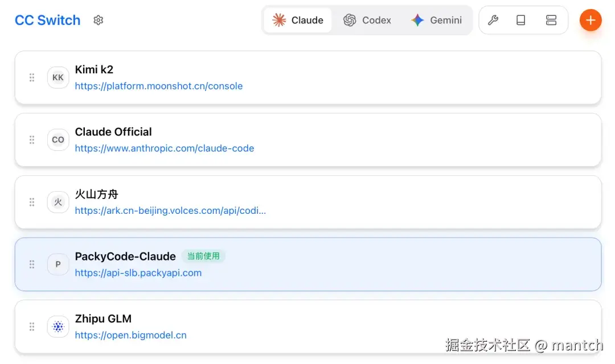
Task: Open the platform.moonshot.cn console link
Action: [x=159, y=86]
